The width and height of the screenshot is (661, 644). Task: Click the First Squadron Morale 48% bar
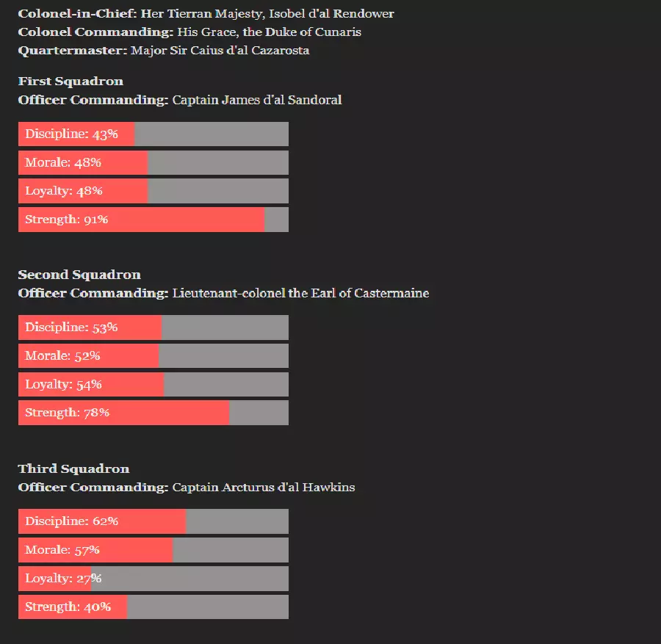tap(153, 163)
